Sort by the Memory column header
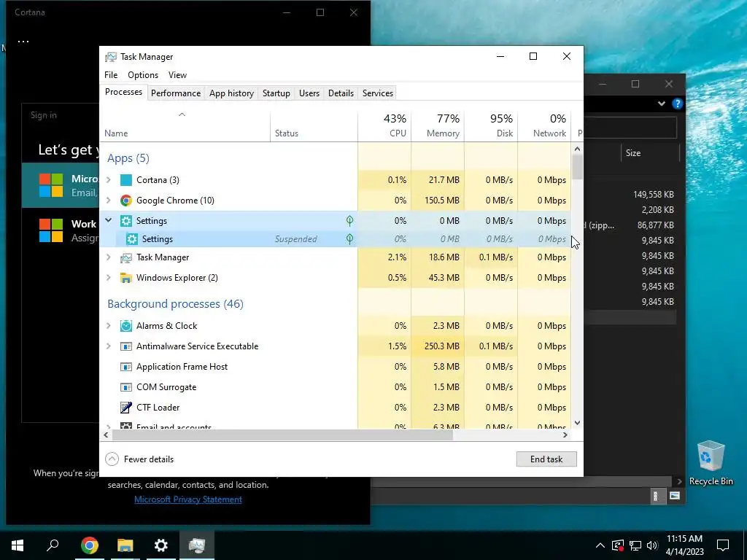 tap(438, 125)
